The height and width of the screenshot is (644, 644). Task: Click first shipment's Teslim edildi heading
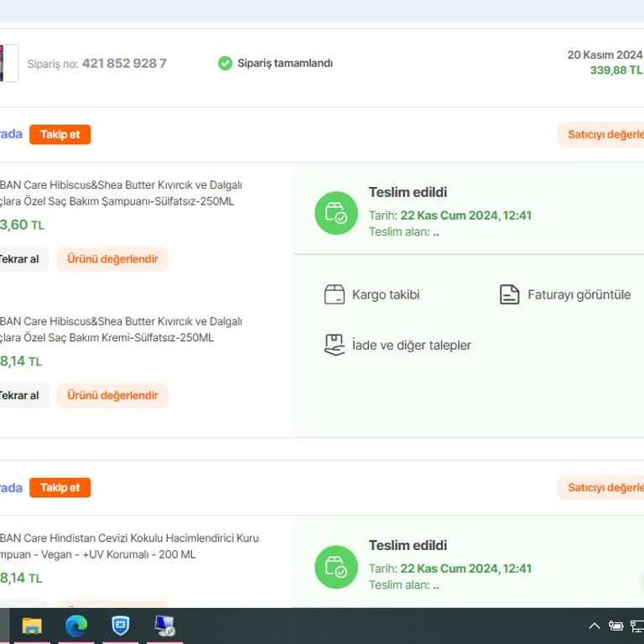[408, 192]
